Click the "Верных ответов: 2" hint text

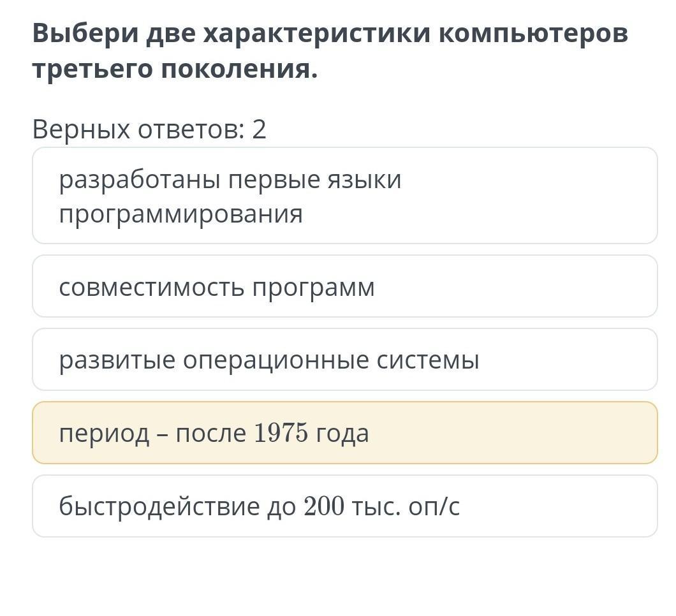click(x=149, y=129)
